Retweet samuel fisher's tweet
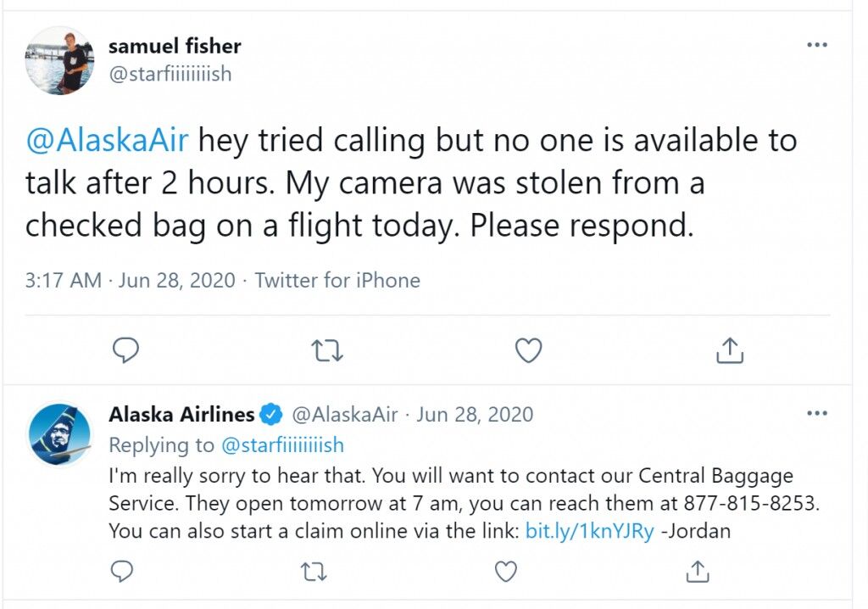Image resolution: width=868 pixels, height=609 pixels. pyautogui.click(x=327, y=351)
